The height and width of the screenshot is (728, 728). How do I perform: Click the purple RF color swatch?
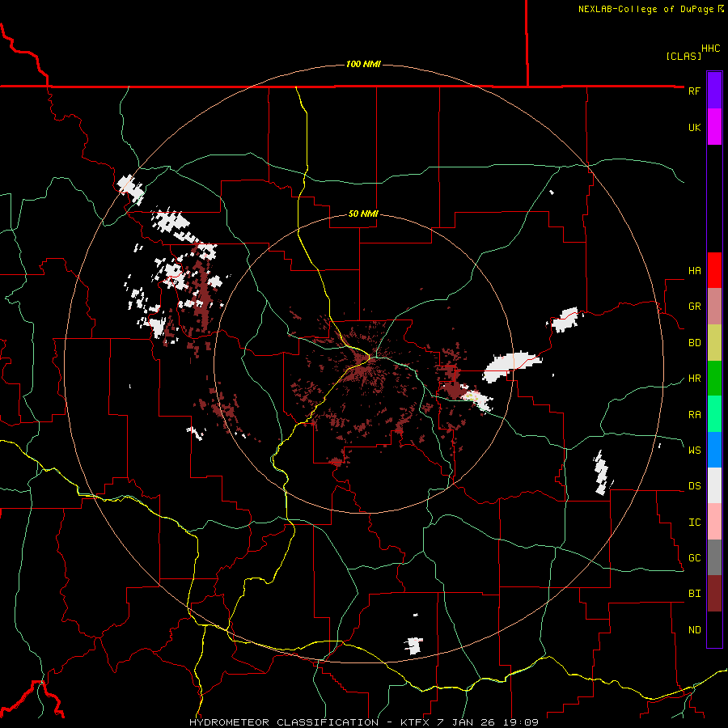pos(714,90)
